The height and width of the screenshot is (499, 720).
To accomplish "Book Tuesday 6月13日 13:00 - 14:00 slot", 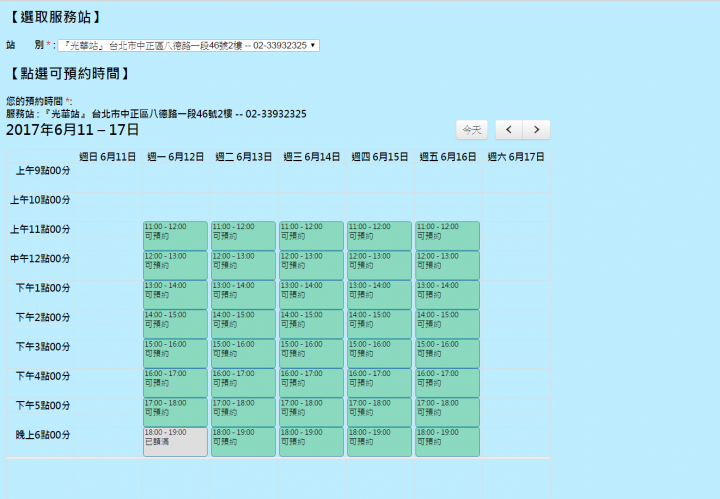I will pos(243,295).
